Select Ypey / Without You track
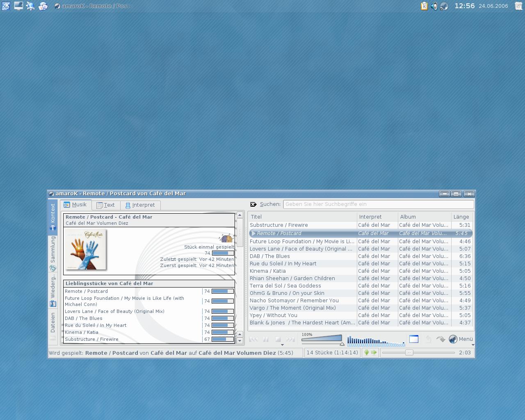This screenshot has width=525, height=420. (361, 315)
